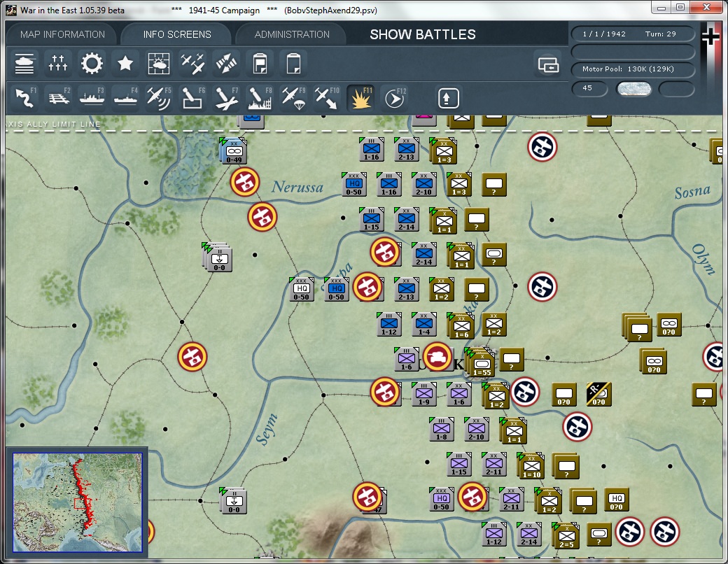728x564 pixels.
Task: Switch to the MAP INFORMATION tab
Action: [62, 34]
